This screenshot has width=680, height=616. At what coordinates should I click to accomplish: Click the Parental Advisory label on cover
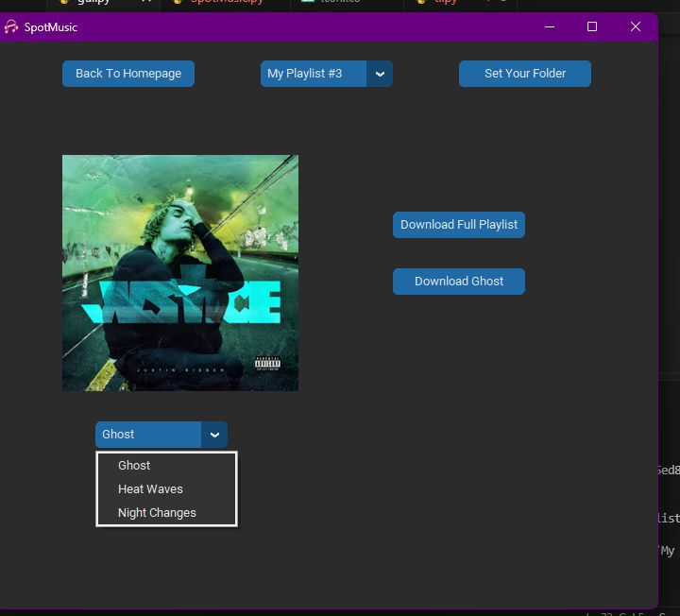pos(267,365)
